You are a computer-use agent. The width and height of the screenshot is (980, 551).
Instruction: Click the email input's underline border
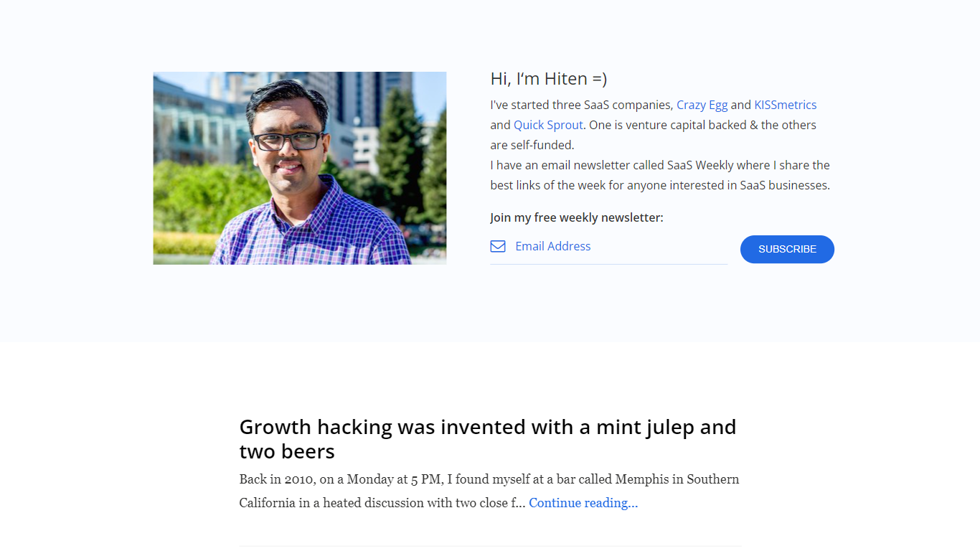(x=608, y=263)
